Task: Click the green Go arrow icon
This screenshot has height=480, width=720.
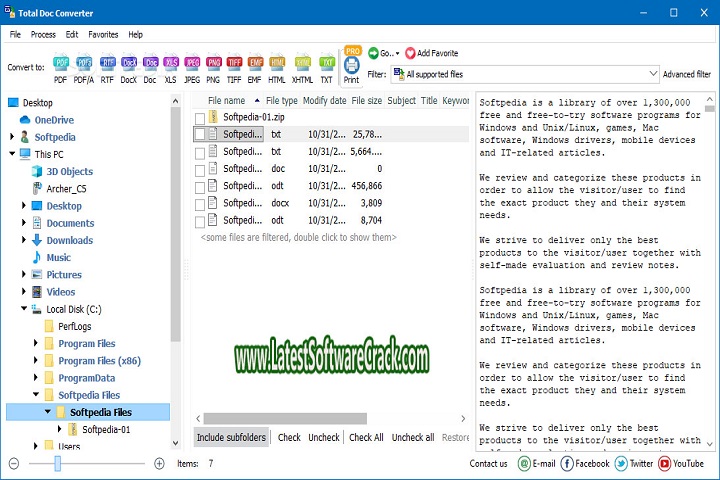Action: click(x=373, y=53)
